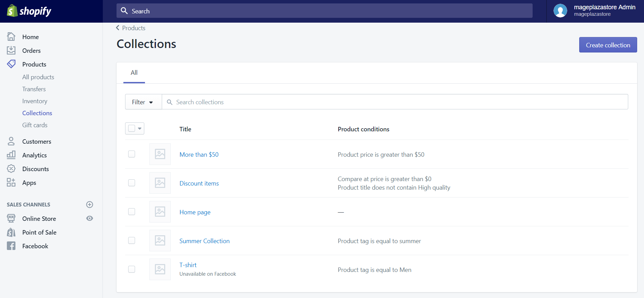Image resolution: width=644 pixels, height=298 pixels.
Task: Click the Apps grid icon
Action: (11, 182)
